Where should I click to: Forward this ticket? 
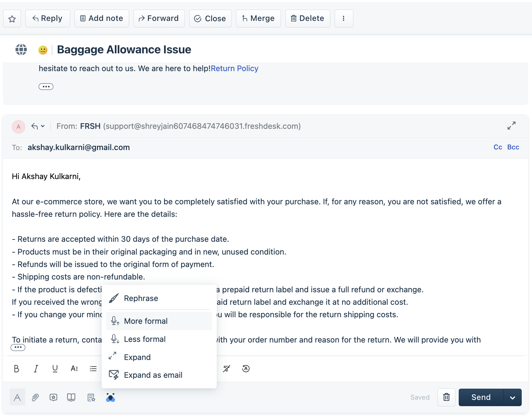(x=159, y=19)
